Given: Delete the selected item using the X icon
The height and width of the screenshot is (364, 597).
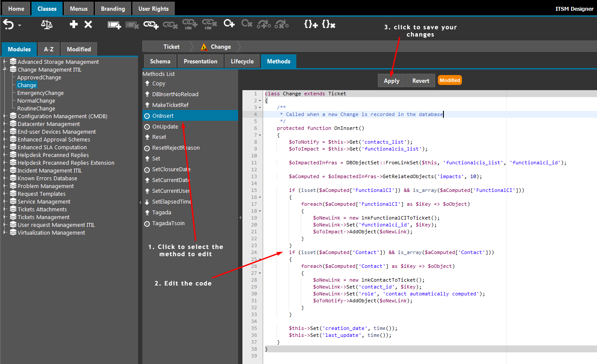Looking at the screenshot, I should [x=88, y=25].
